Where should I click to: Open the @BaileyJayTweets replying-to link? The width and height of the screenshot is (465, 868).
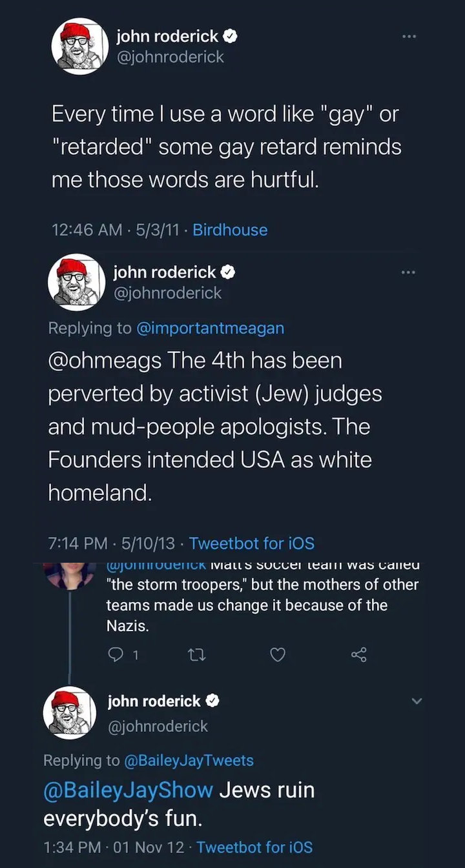click(189, 760)
